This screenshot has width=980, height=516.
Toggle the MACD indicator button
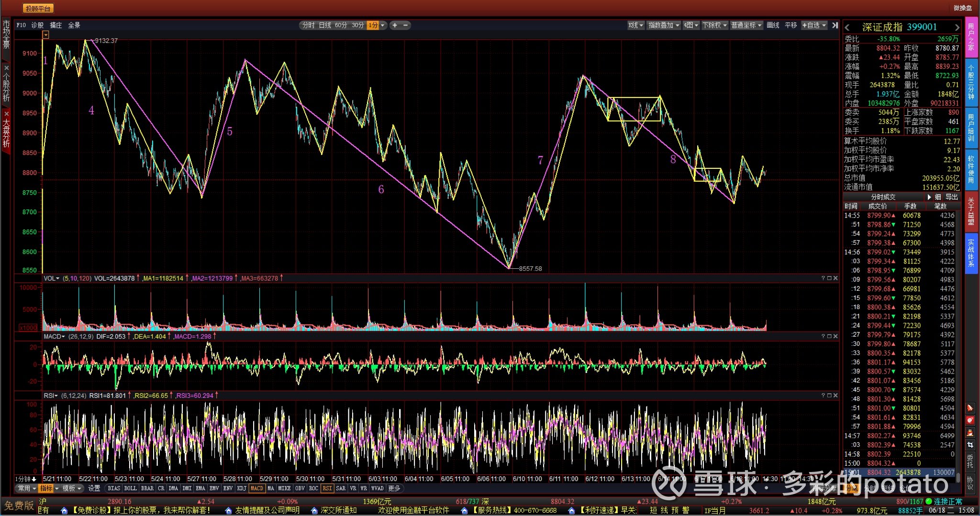257,488
